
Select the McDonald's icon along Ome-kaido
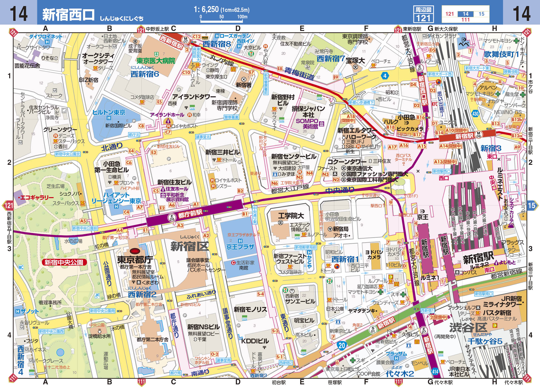pyautogui.click(x=234, y=70)
